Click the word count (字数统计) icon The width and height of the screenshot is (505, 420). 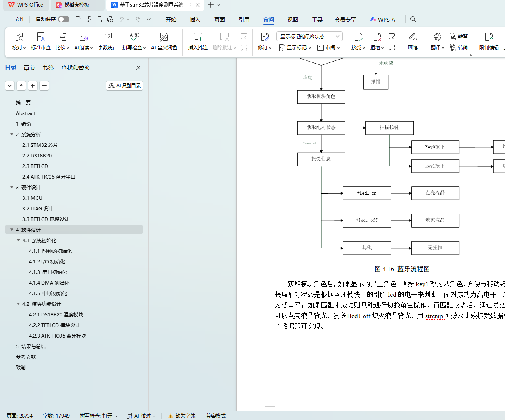coord(108,38)
